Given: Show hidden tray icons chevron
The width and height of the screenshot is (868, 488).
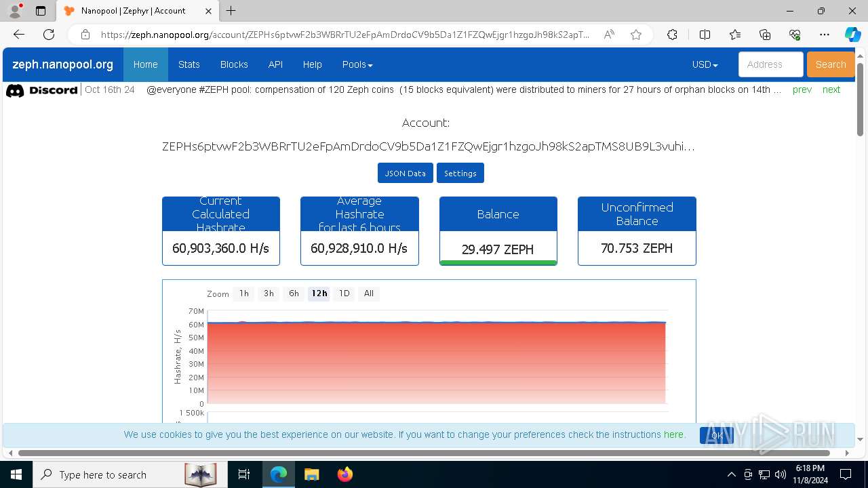Looking at the screenshot, I should click(731, 474).
